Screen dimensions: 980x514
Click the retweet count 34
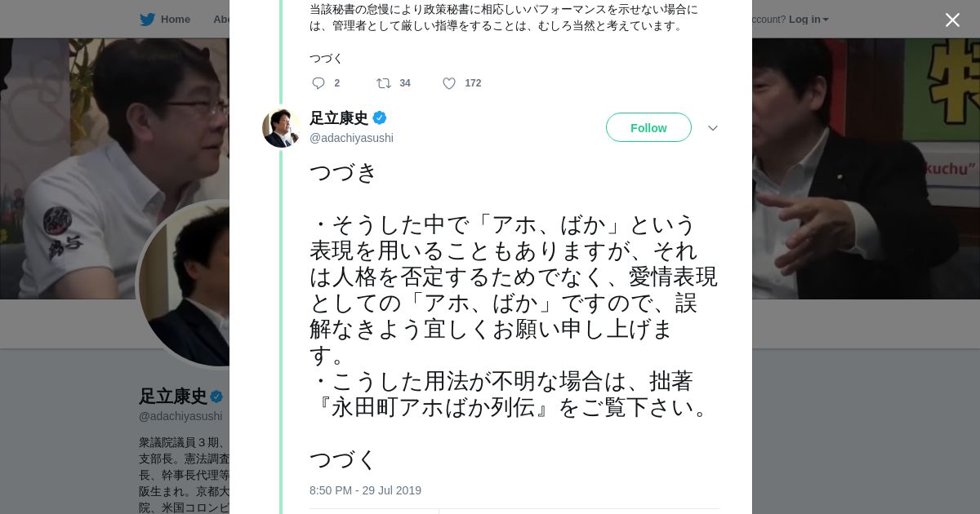(x=405, y=83)
